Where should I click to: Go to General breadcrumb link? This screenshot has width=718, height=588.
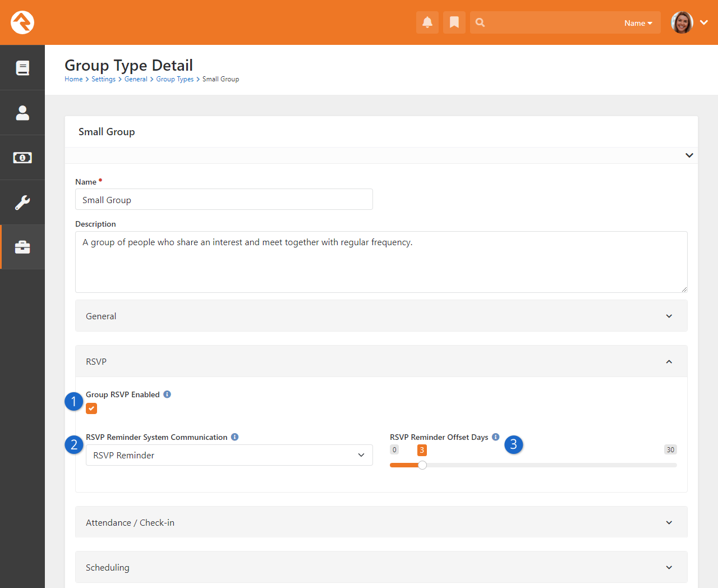coord(136,79)
